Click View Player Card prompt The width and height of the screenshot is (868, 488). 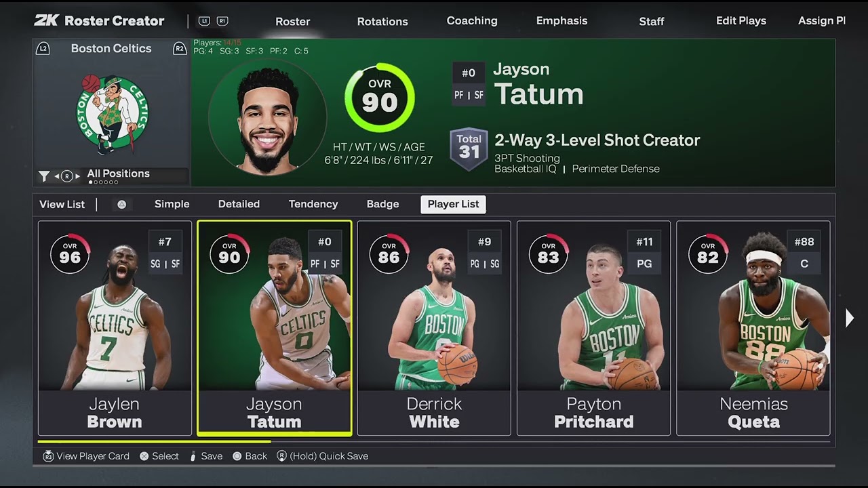[93, 456]
